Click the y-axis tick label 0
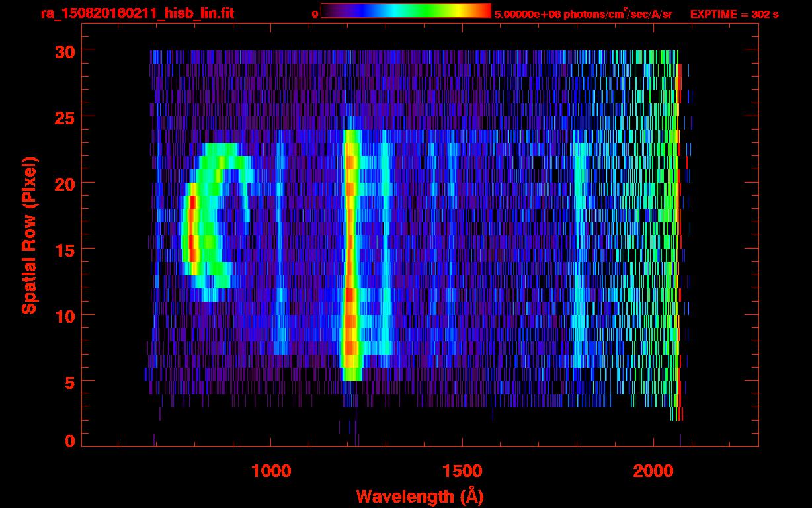The width and height of the screenshot is (812, 508). pyautogui.click(x=69, y=441)
